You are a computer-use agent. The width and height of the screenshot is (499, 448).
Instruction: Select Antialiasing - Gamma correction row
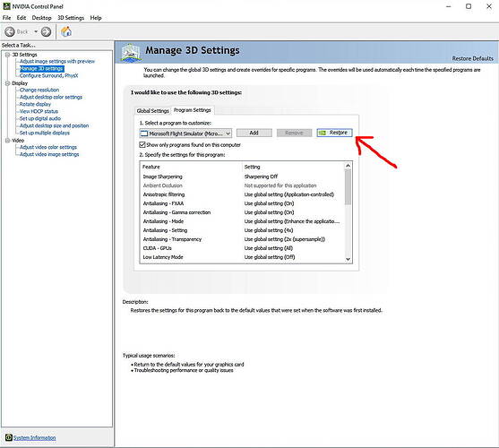click(x=242, y=212)
